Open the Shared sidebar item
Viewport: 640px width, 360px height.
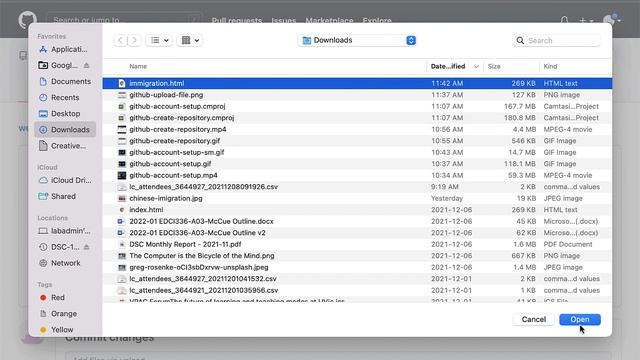(x=65, y=196)
